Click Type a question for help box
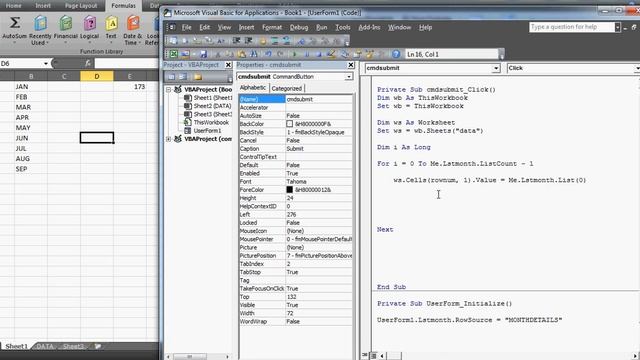 [x=571, y=27]
